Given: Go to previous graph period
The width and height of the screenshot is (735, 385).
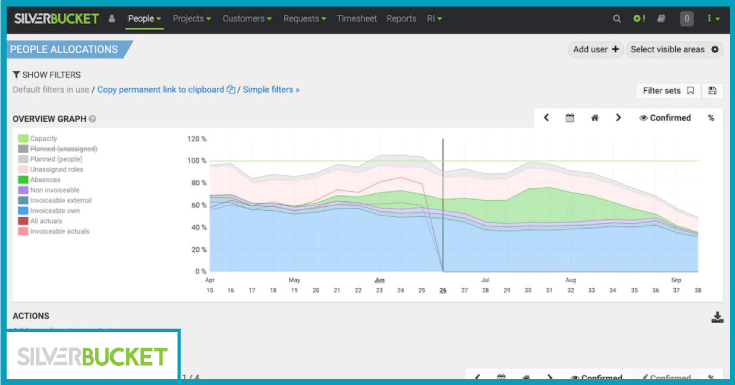Looking at the screenshot, I should 546,118.
